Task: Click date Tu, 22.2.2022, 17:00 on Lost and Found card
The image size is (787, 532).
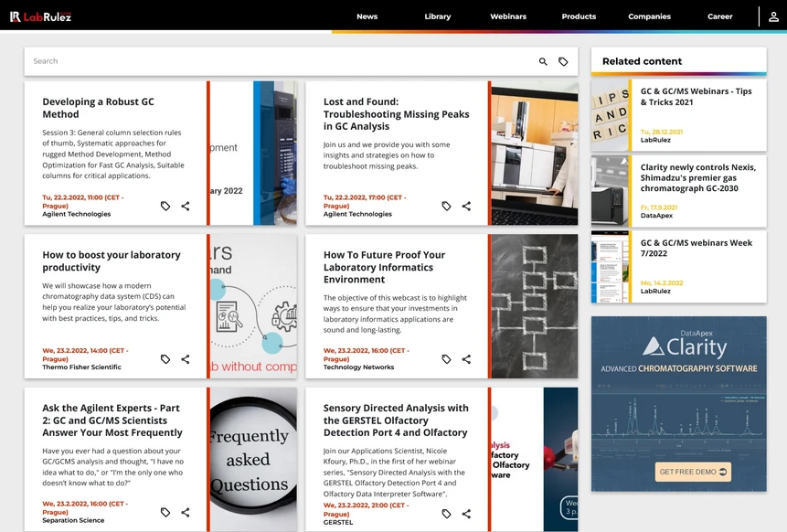Action: tap(365, 201)
